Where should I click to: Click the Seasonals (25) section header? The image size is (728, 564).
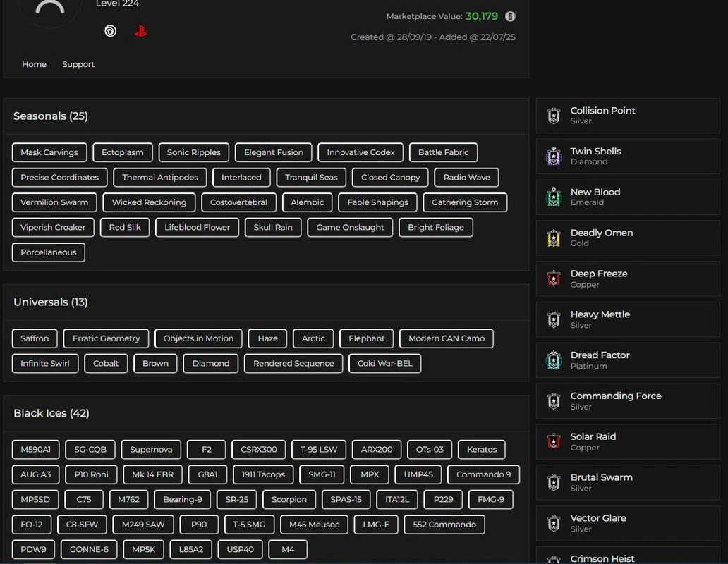[x=51, y=116]
